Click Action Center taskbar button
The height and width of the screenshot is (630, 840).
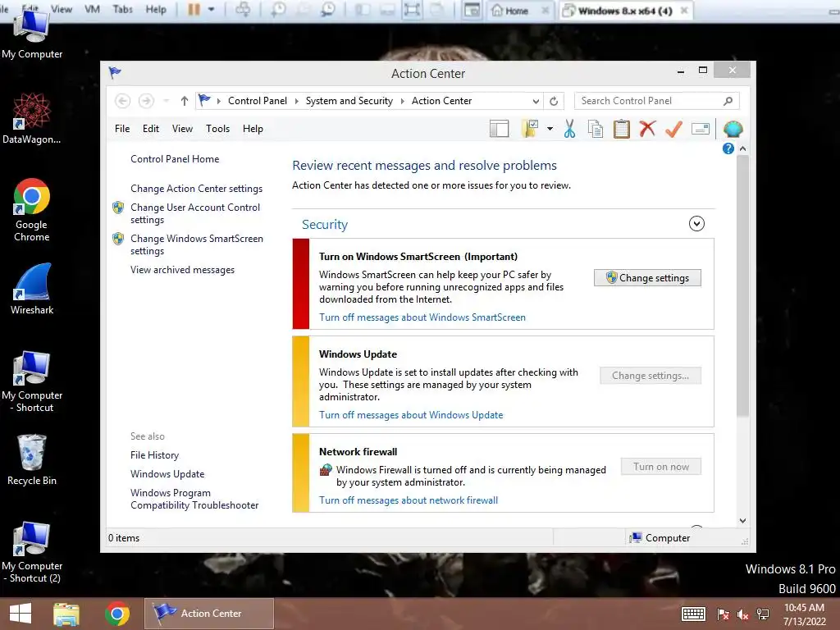(209, 614)
